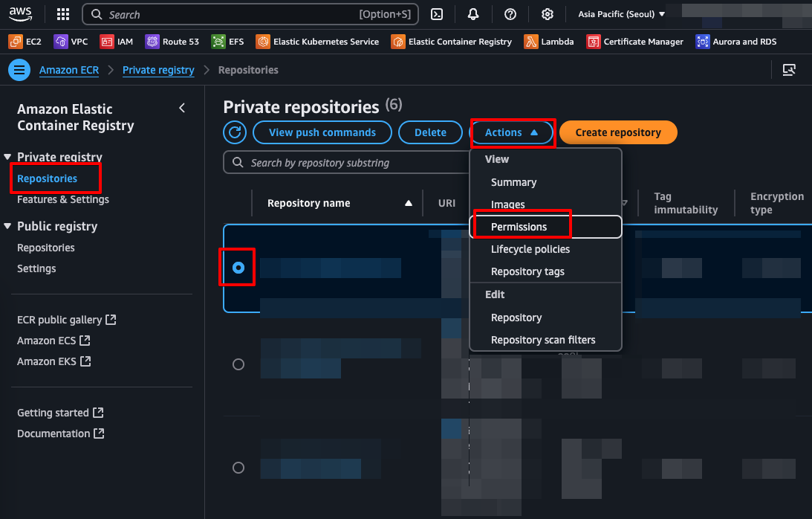Open Settings under Public registry
Viewport: 812px width, 519px height.
pyautogui.click(x=36, y=268)
